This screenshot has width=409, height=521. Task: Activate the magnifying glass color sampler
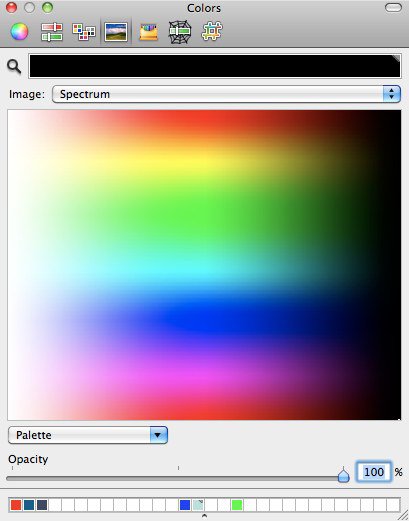pyautogui.click(x=14, y=67)
